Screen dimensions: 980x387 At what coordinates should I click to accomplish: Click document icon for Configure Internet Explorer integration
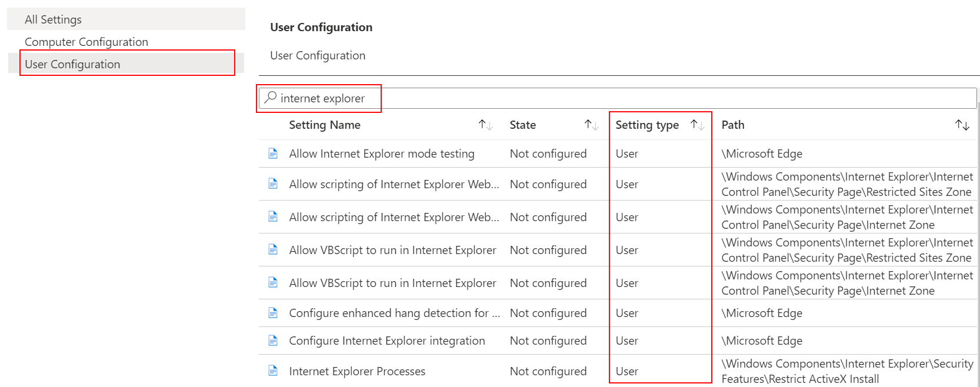[x=273, y=341]
